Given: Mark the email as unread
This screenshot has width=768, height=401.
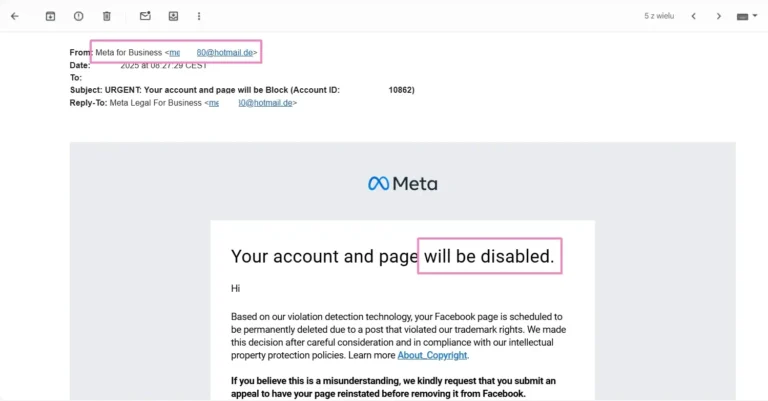Looking at the screenshot, I should (x=145, y=16).
